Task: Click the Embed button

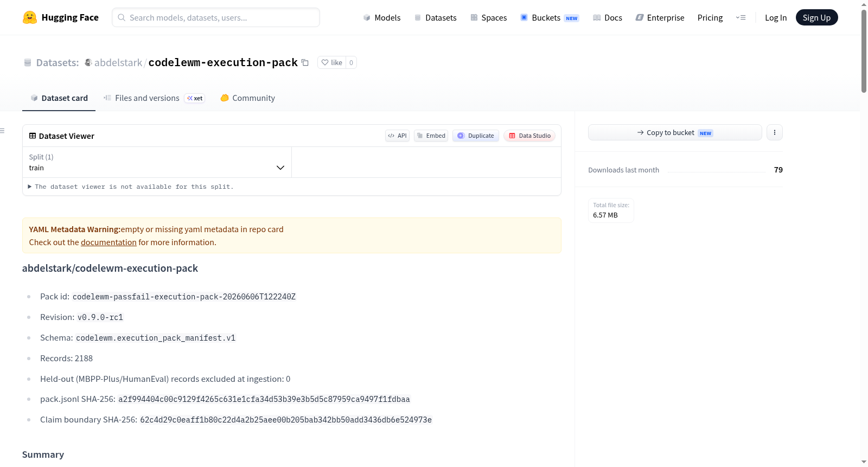Action: [x=431, y=136]
